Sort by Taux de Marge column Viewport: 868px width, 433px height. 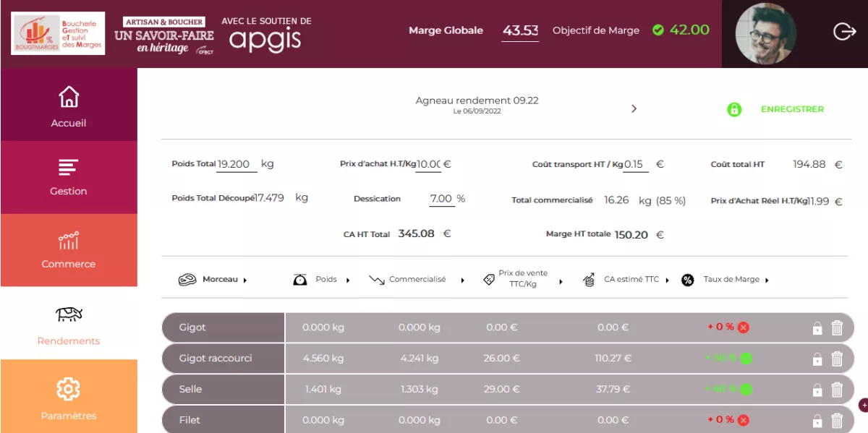(766, 280)
